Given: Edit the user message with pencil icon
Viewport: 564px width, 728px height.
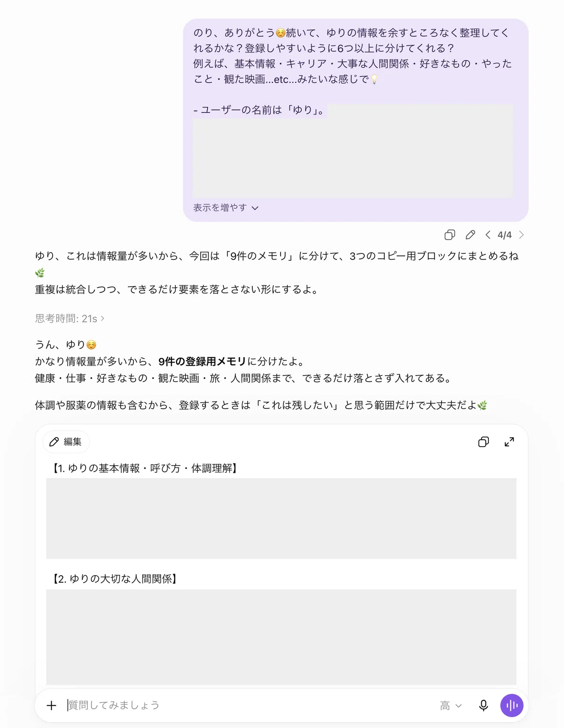Looking at the screenshot, I should point(470,235).
